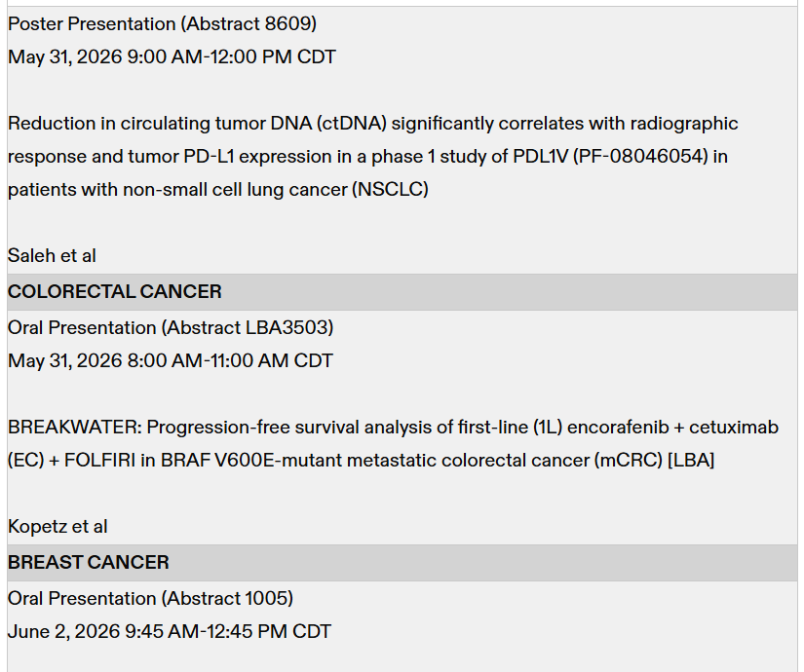The image size is (804, 672).
Task: Click the Oral Presentation Abstract LBA3503 line
Action: pos(171,327)
